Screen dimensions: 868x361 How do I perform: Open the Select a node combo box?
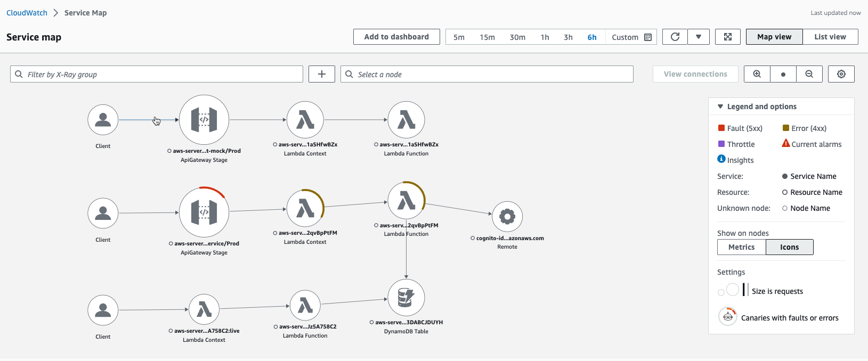[x=487, y=74]
